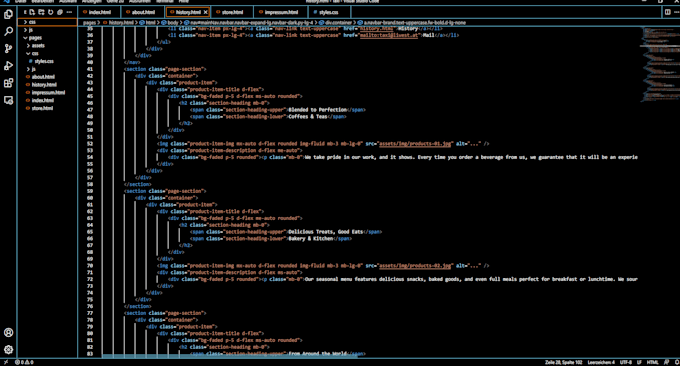Image resolution: width=680 pixels, height=366 pixels.
Task: Switch to the index.html tab
Action: (99, 12)
